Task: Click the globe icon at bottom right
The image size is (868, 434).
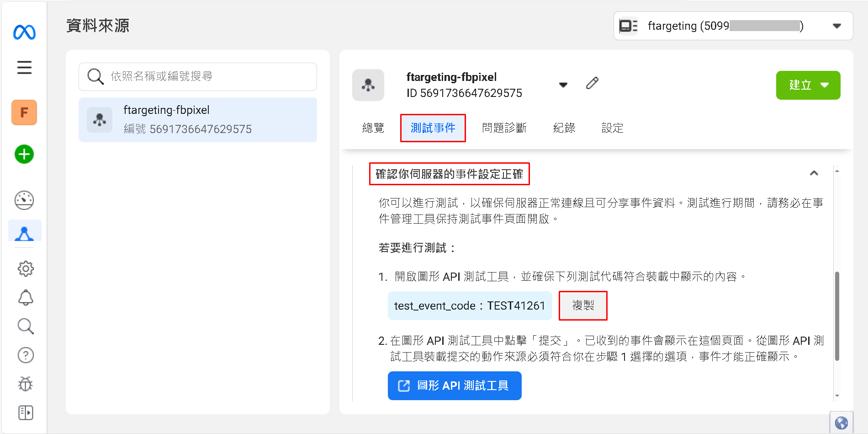Action: click(842, 423)
